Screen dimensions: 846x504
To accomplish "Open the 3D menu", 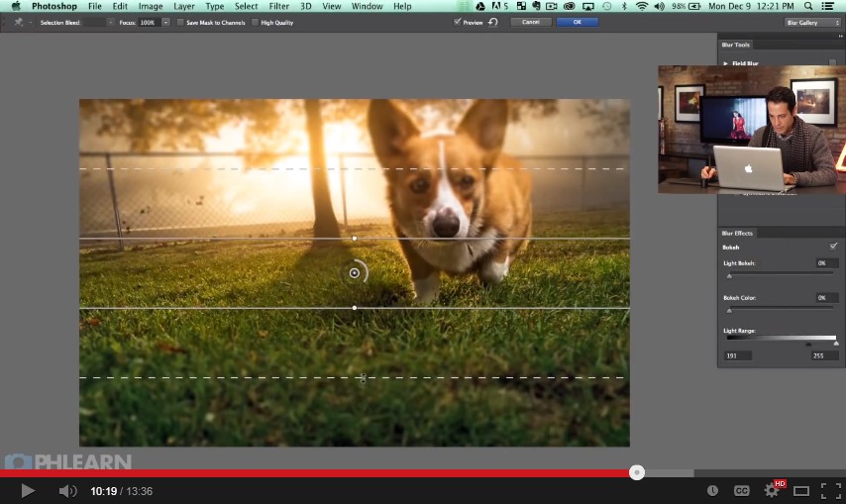I will coord(306,6).
